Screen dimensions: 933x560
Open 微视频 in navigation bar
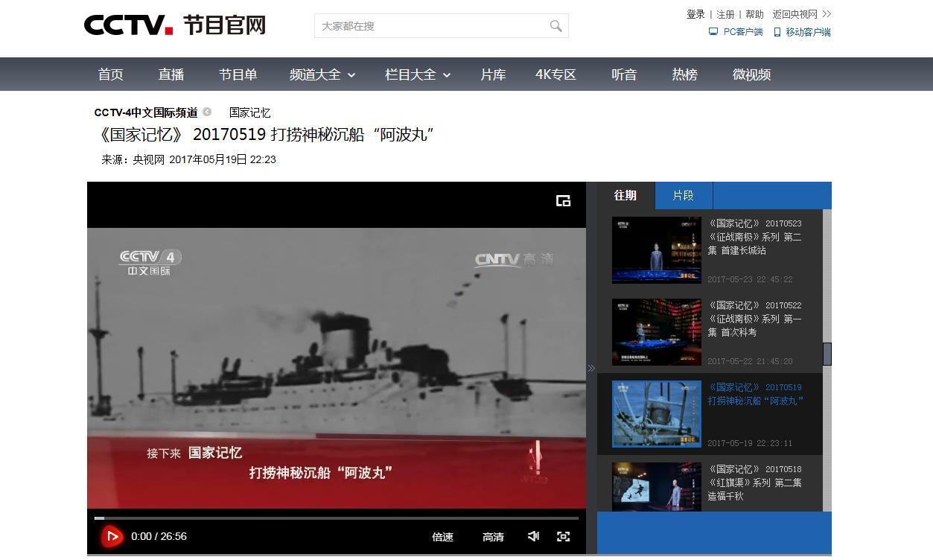point(751,74)
